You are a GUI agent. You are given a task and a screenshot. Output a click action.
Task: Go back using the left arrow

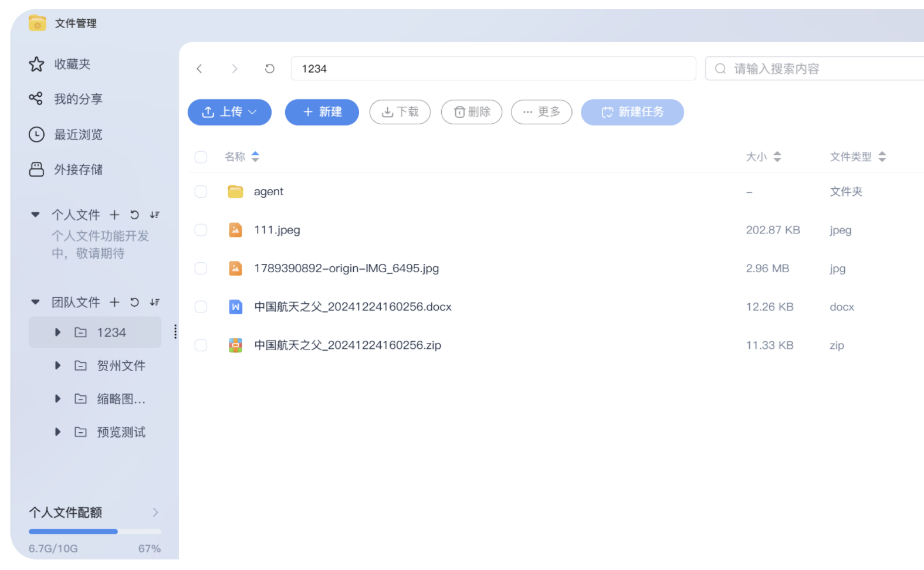click(x=199, y=69)
